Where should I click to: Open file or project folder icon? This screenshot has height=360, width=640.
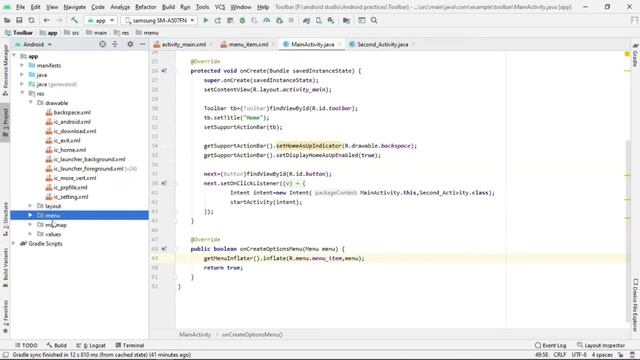point(7,20)
